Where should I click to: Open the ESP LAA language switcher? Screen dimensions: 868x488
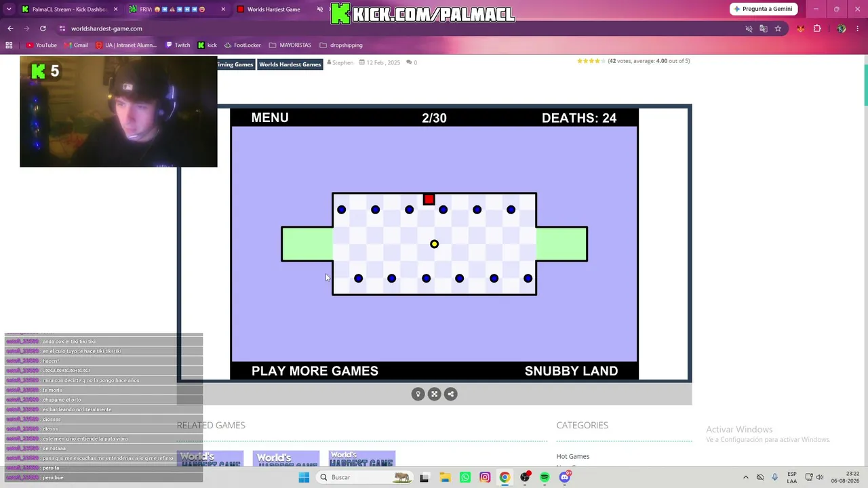[x=792, y=477]
